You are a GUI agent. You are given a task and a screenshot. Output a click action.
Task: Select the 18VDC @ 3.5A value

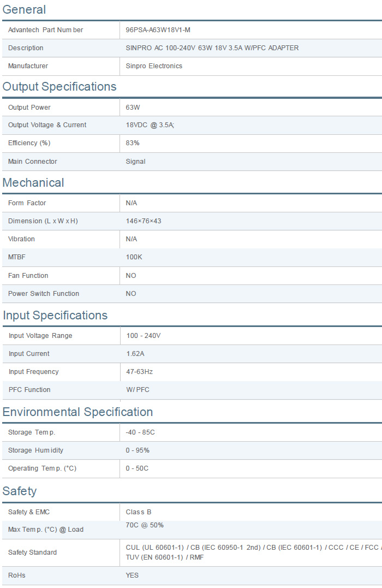click(150, 125)
